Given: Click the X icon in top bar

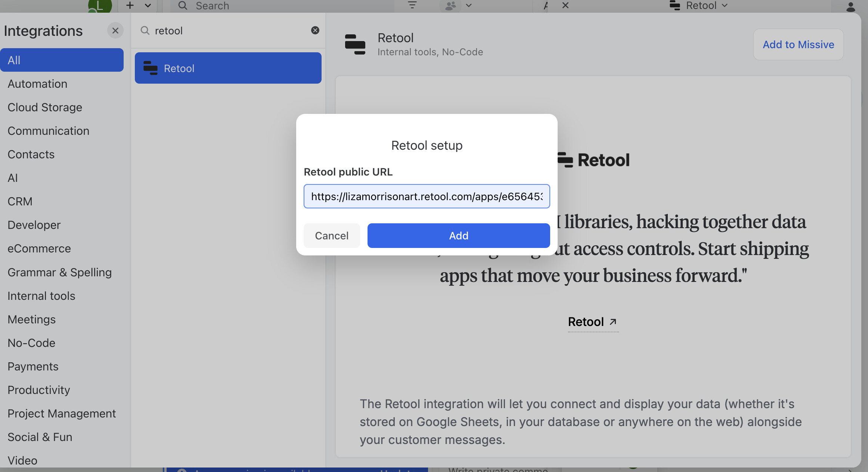Looking at the screenshot, I should tap(565, 5).
